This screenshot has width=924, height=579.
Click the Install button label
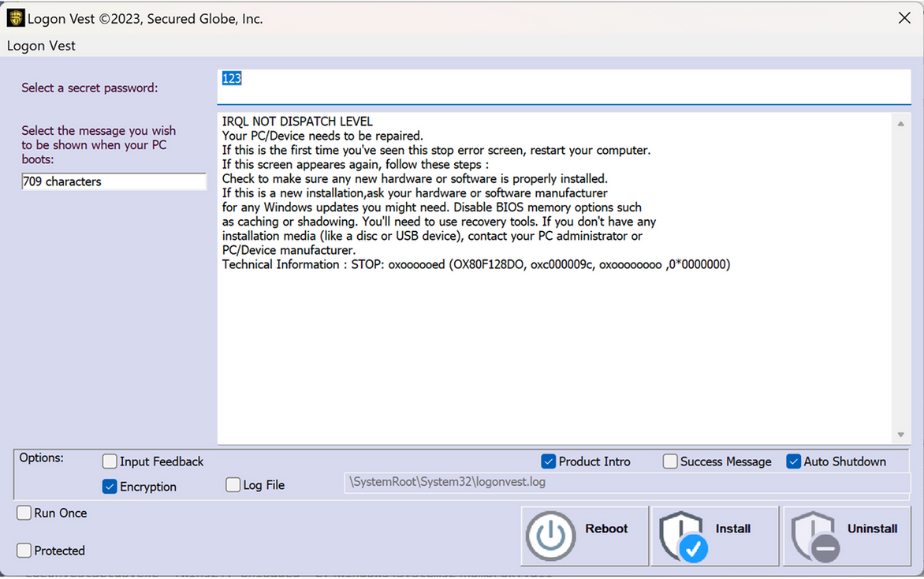tap(733, 529)
